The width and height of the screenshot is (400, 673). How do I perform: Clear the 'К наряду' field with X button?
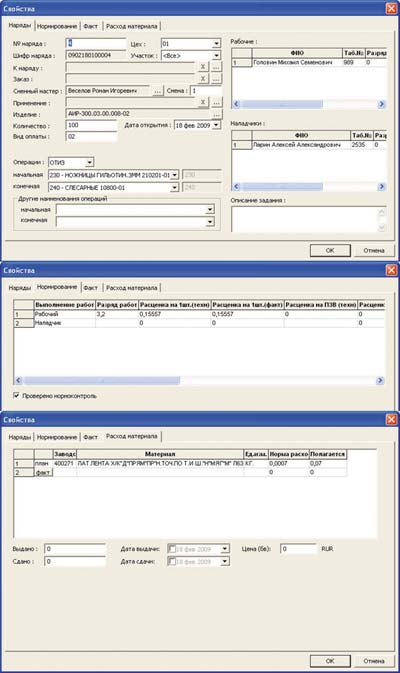pyautogui.click(x=203, y=67)
